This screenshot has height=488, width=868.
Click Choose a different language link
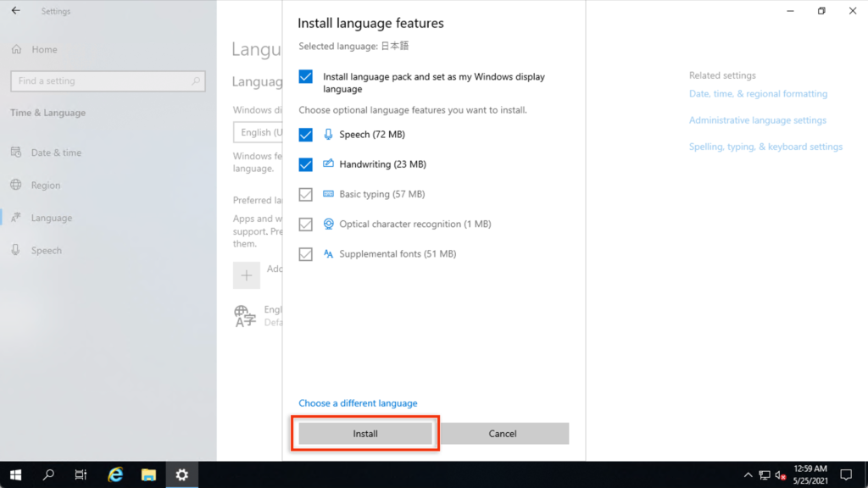point(359,403)
